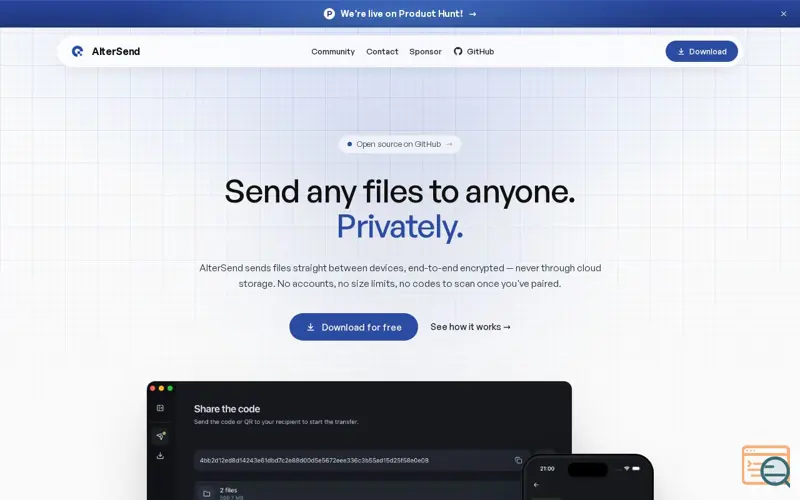The width and height of the screenshot is (800, 500).
Task: Select the '2 files' row text
Action: (229, 490)
